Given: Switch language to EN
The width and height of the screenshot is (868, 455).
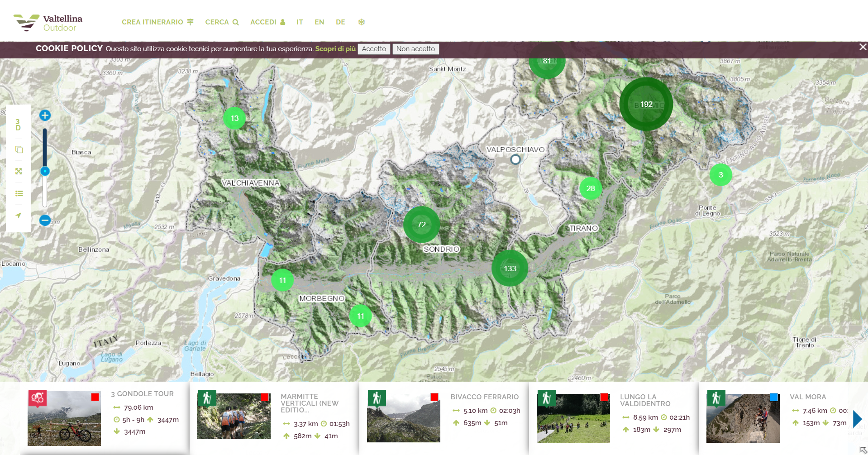Looking at the screenshot, I should (x=319, y=22).
